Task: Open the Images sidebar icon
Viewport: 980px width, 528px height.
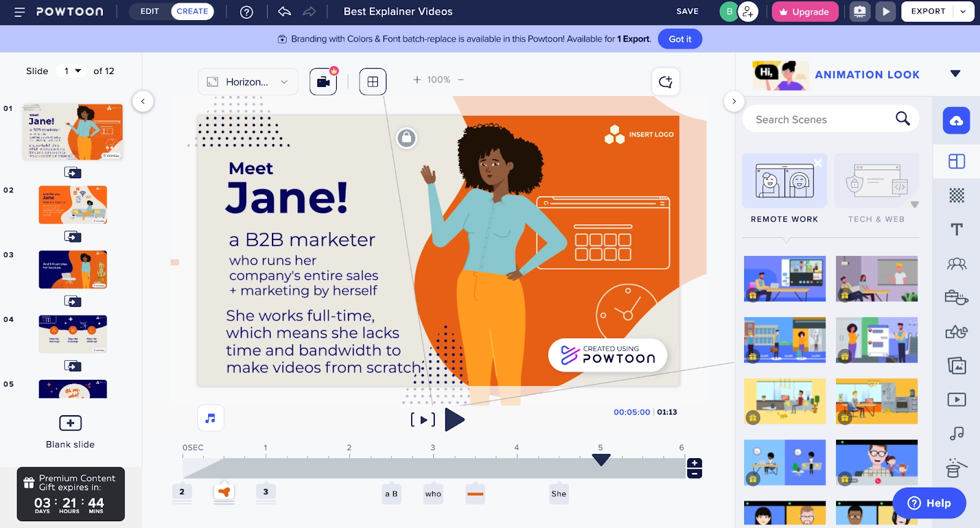Action: [957, 366]
